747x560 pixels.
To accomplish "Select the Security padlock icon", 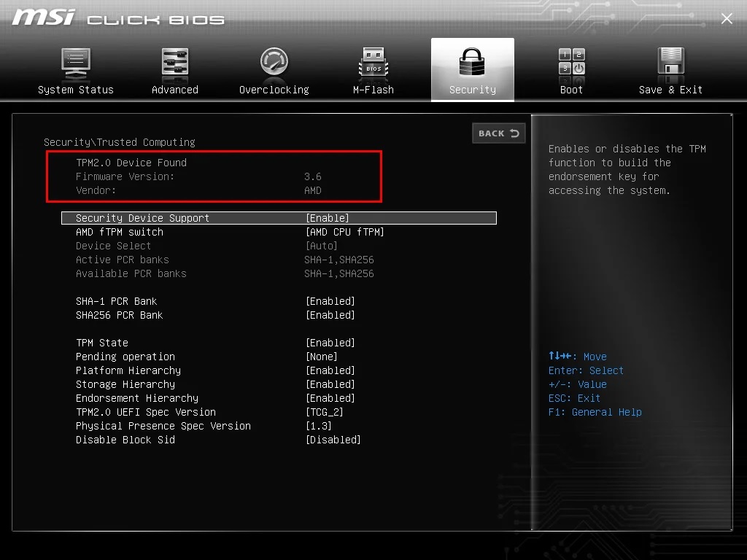I will point(472,62).
